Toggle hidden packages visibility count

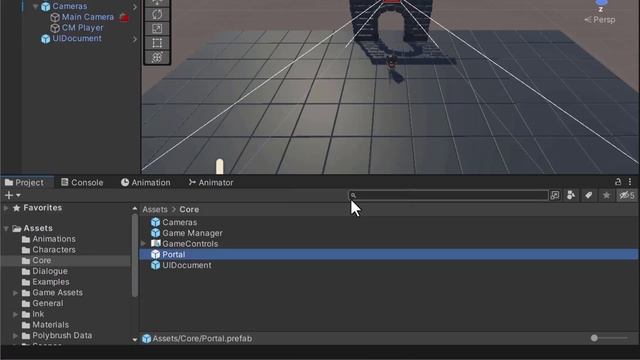click(627, 196)
